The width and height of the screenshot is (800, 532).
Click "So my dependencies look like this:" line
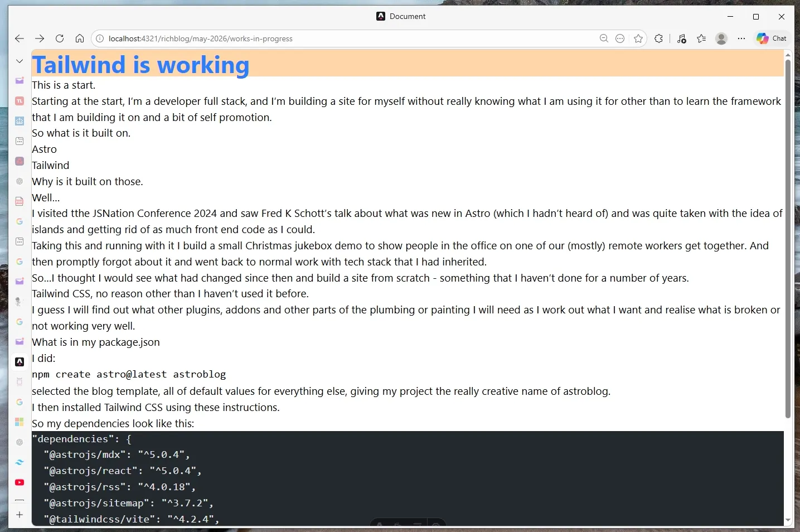[113, 423]
